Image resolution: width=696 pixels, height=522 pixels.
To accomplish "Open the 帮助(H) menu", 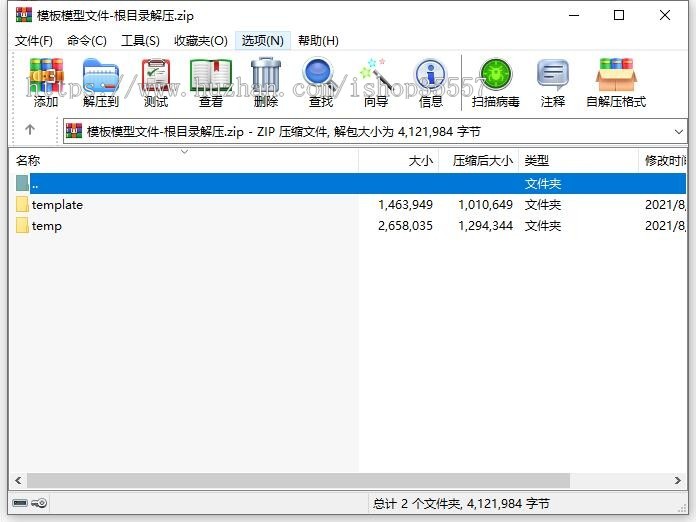I will pos(318,41).
